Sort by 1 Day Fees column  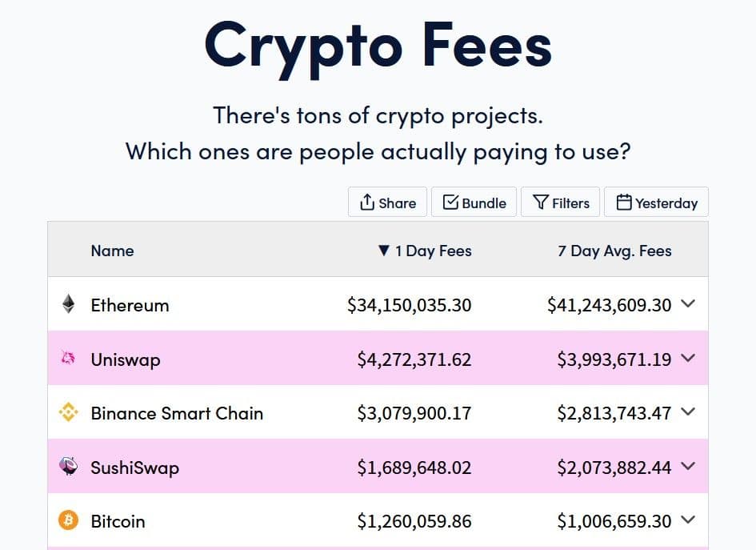click(x=425, y=251)
